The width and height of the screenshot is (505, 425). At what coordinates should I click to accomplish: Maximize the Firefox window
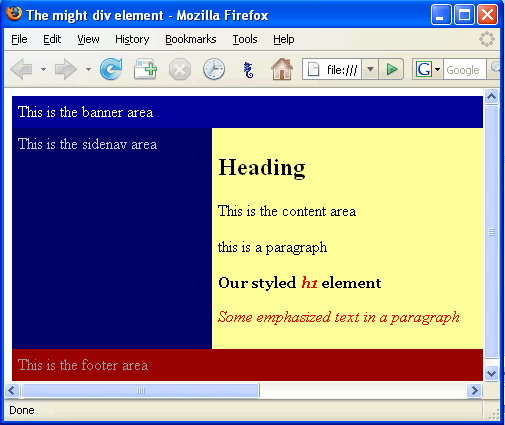(x=464, y=15)
